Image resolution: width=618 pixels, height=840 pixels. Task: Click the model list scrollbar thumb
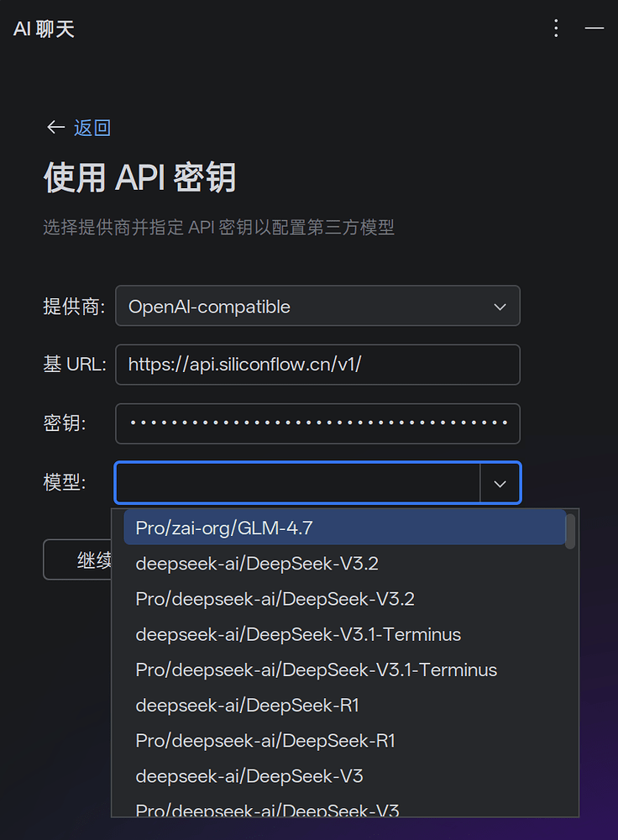[x=570, y=532]
